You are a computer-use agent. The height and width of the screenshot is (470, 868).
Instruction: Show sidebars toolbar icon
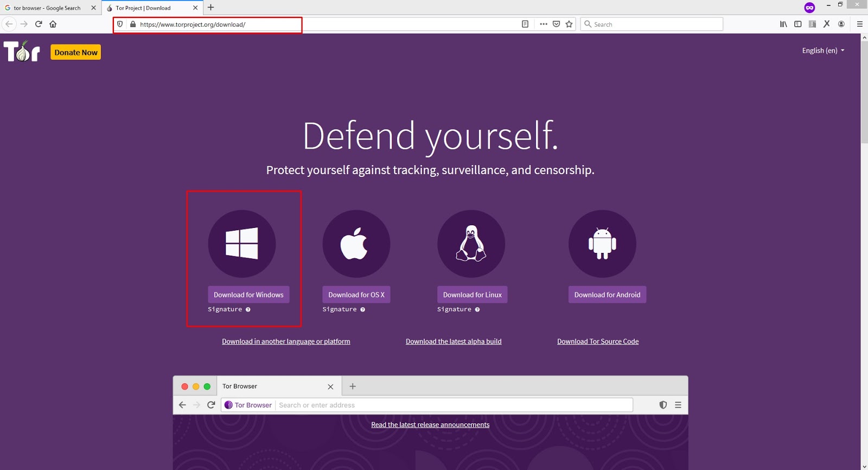click(x=797, y=24)
